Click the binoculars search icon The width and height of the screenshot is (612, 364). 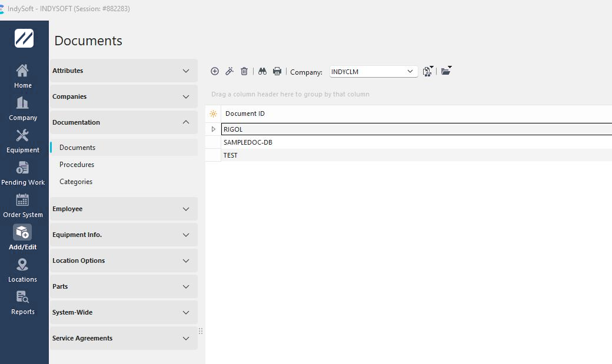pos(262,71)
